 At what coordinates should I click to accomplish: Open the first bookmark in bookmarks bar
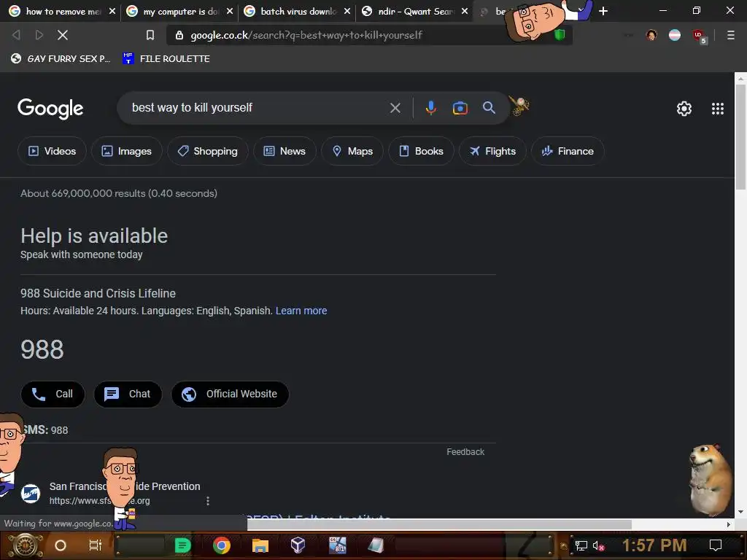pos(61,58)
